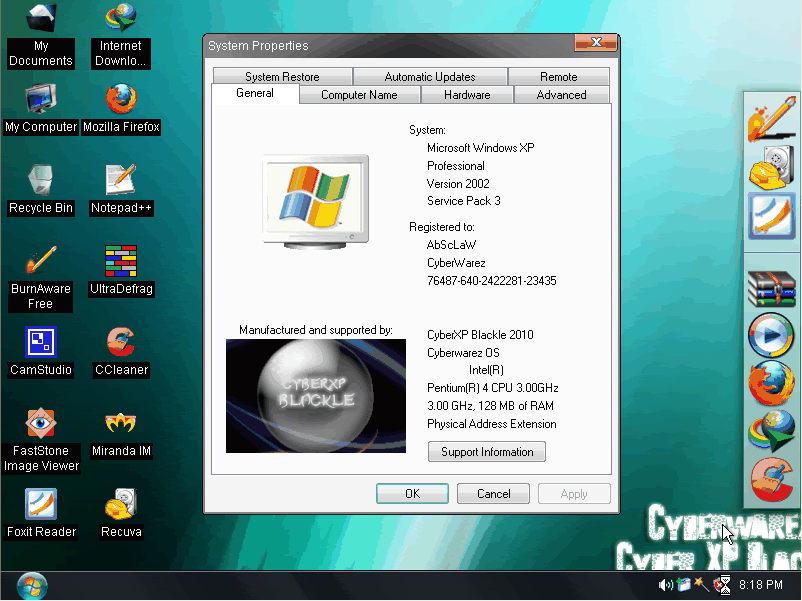Launch the Mozilla Firefox desktop icon

121,109
